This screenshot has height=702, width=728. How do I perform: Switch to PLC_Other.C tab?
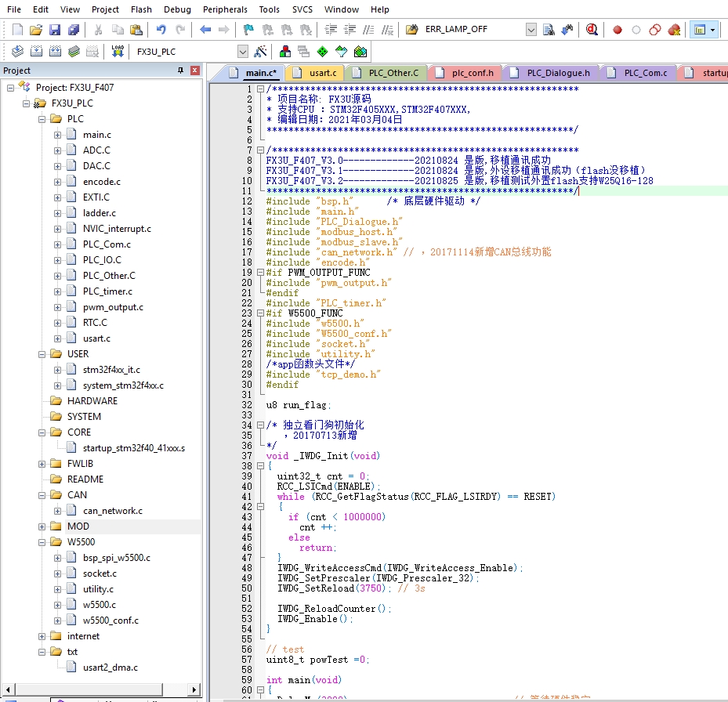coord(387,73)
